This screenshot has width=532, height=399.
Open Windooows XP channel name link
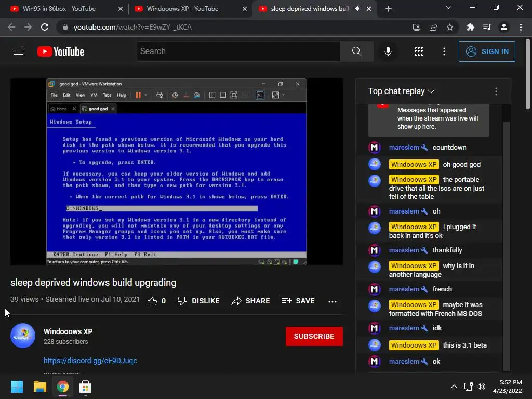click(x=68, y=331)
